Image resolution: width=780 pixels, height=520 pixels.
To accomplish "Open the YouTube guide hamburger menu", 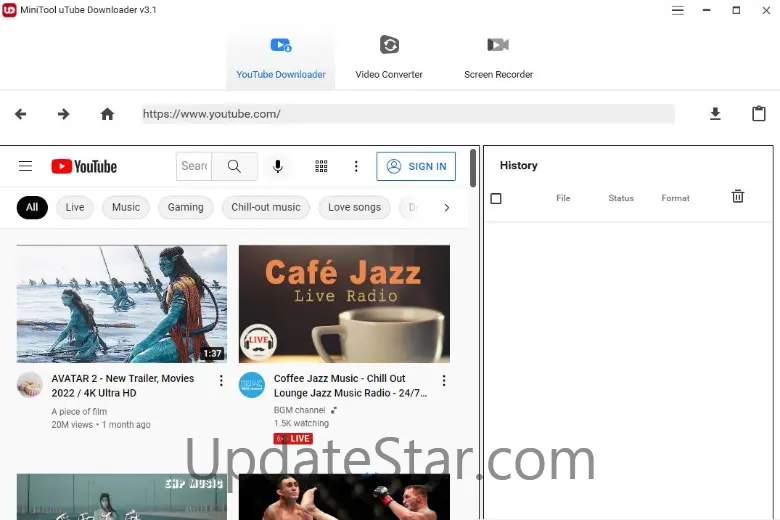I will [25, 166].
